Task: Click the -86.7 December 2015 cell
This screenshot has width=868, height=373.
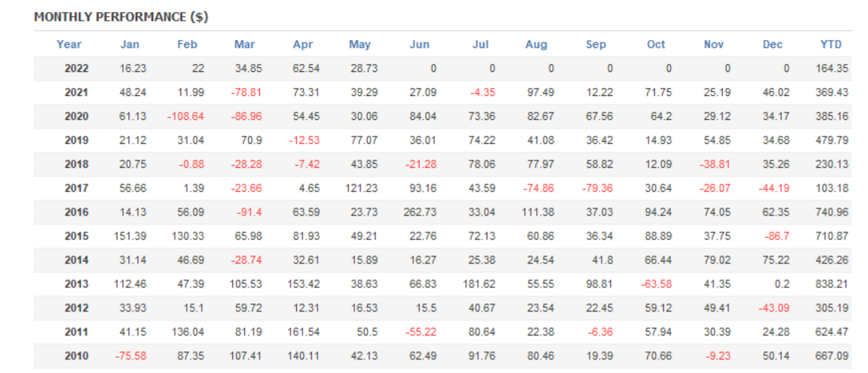Action: pos(771,236)
